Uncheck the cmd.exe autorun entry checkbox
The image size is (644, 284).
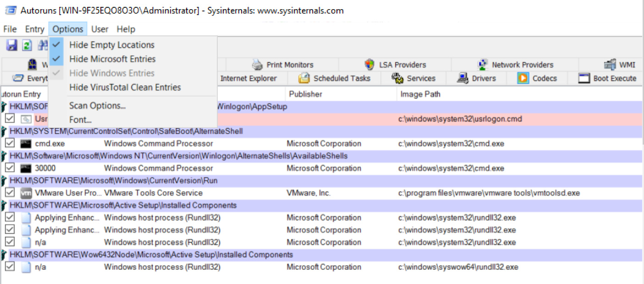pyautogui.click(x=10, y=144)
